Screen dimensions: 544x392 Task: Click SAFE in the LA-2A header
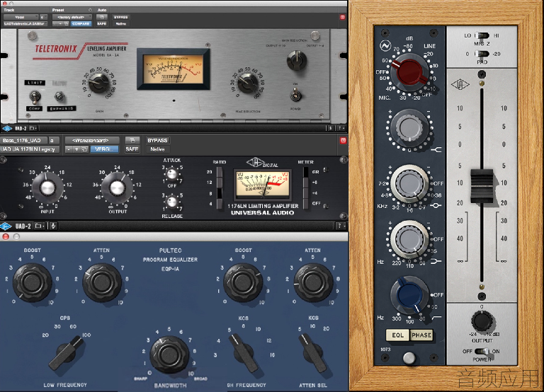point(102,24)
